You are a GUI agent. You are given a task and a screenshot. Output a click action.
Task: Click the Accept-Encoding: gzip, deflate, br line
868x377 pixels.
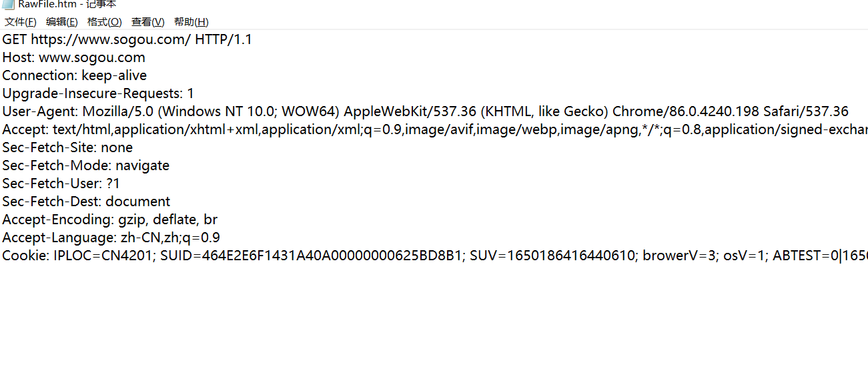click(109, 220)
